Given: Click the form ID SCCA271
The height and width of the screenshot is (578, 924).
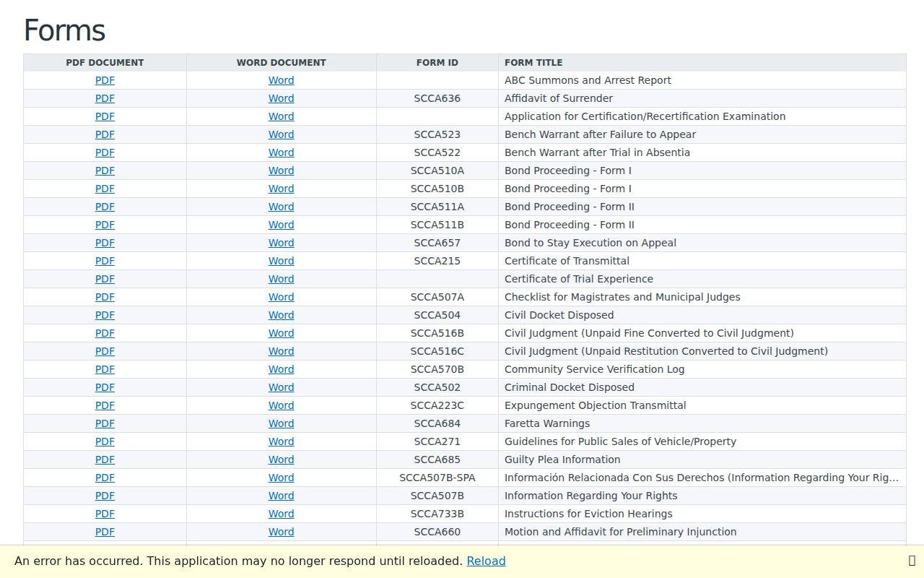Looking at the screenshot, I should click(x=437, y=441).
